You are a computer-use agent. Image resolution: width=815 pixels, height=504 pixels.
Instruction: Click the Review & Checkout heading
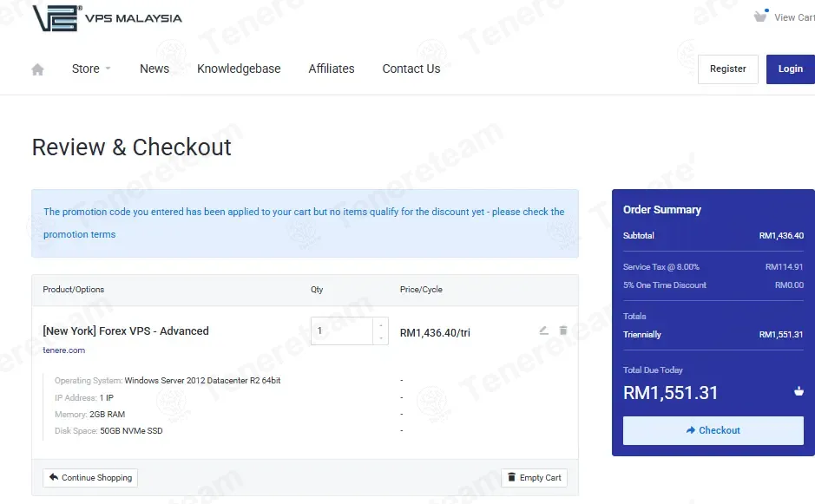(x=132, y=147)
